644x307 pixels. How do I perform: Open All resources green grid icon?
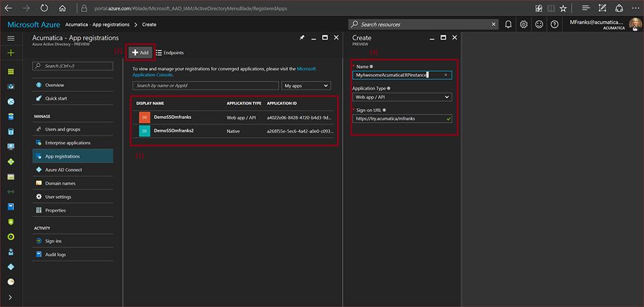11,72
